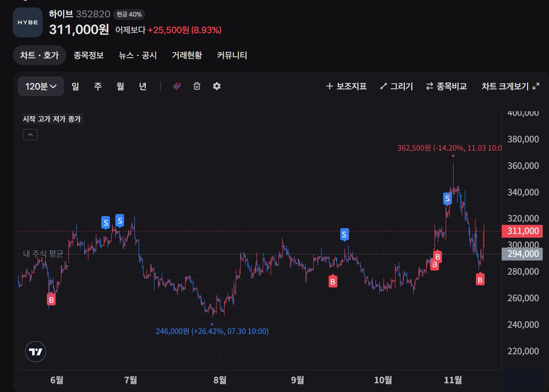Viewport: 549px width, 392px height.
Task: Collapse the OHLC legend with chevron button
Action: tap(30, 134)
